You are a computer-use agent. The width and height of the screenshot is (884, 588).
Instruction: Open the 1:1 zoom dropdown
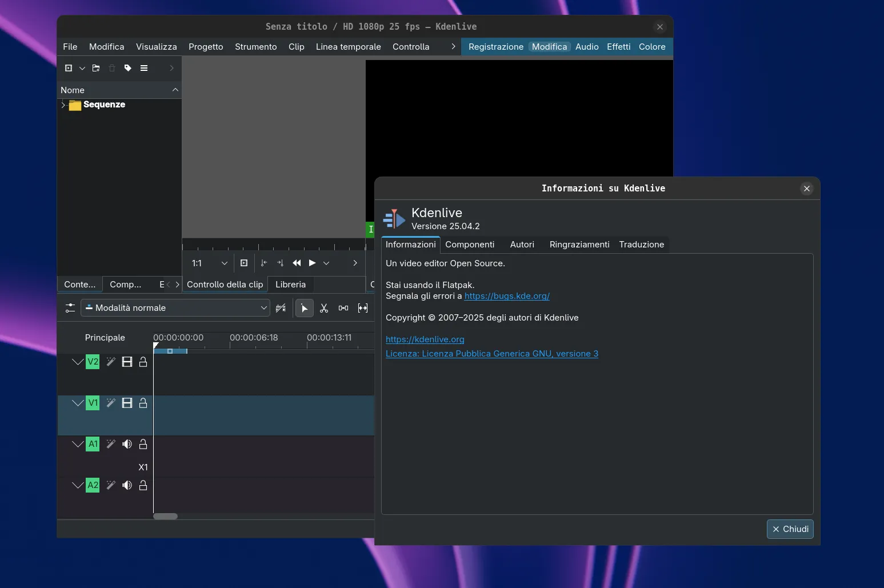[x=209, y=263]
